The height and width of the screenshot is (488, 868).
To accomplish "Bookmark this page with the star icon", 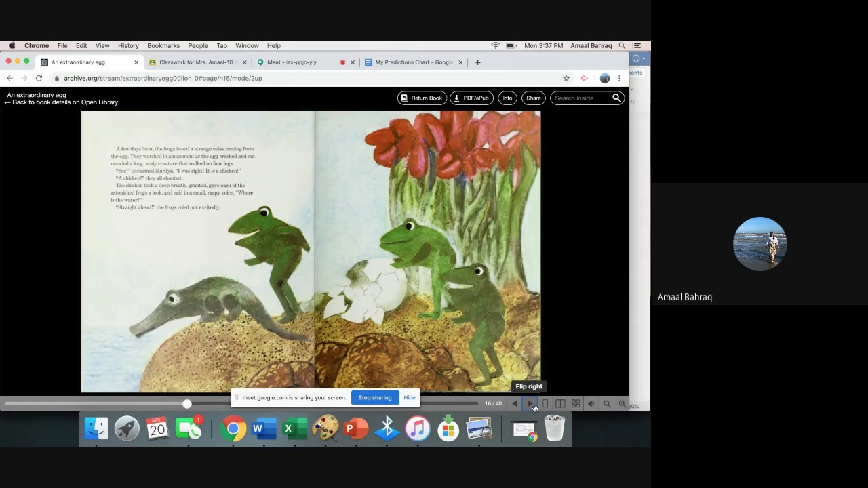I will pyautogui.click(x=566, y=79).
